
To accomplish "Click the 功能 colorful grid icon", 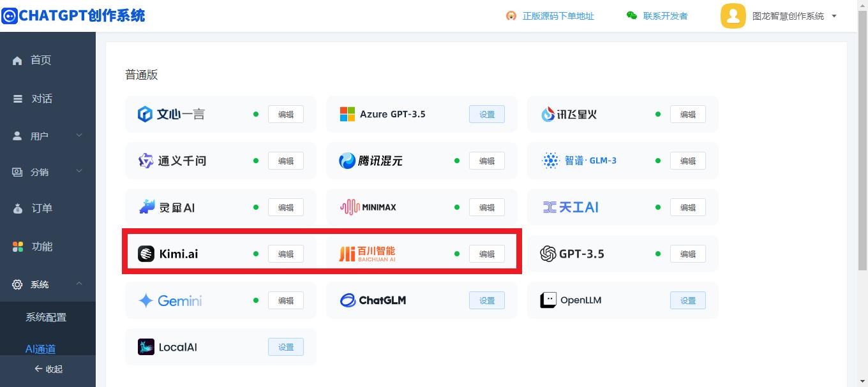I will point(18,247).
